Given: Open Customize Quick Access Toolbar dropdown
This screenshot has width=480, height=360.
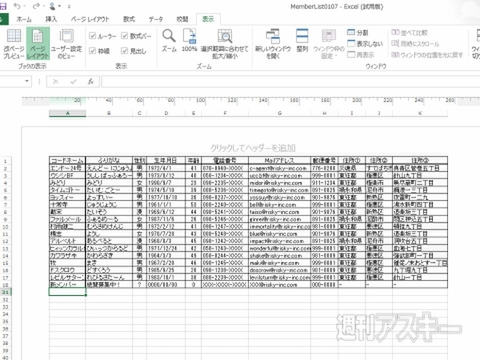Looking at the screenshot, I should (x=69, y=6).
